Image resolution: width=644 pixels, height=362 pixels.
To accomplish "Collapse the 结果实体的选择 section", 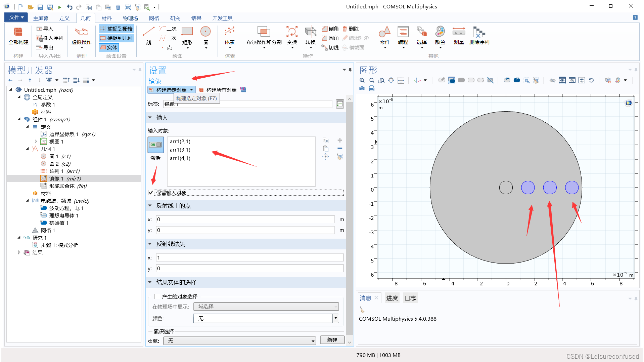I will tap(150, 282).
